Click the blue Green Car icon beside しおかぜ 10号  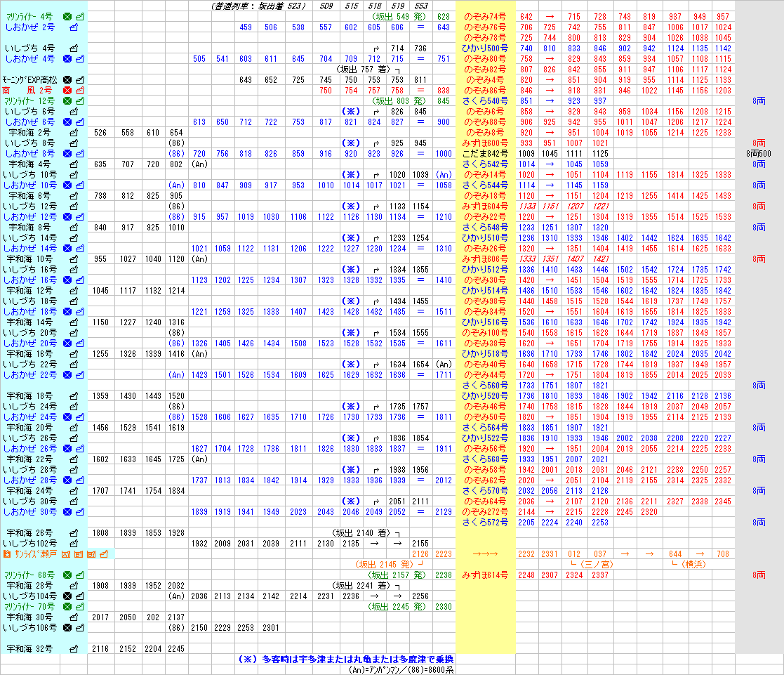pos(67,185)
